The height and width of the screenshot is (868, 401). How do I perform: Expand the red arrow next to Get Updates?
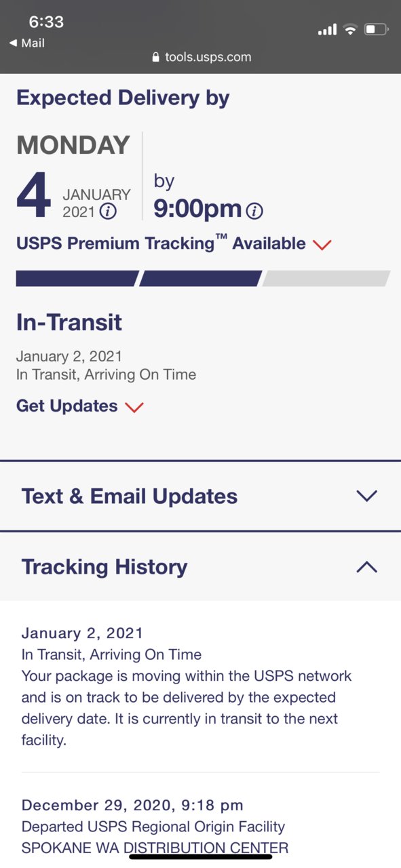coord(134,407)
